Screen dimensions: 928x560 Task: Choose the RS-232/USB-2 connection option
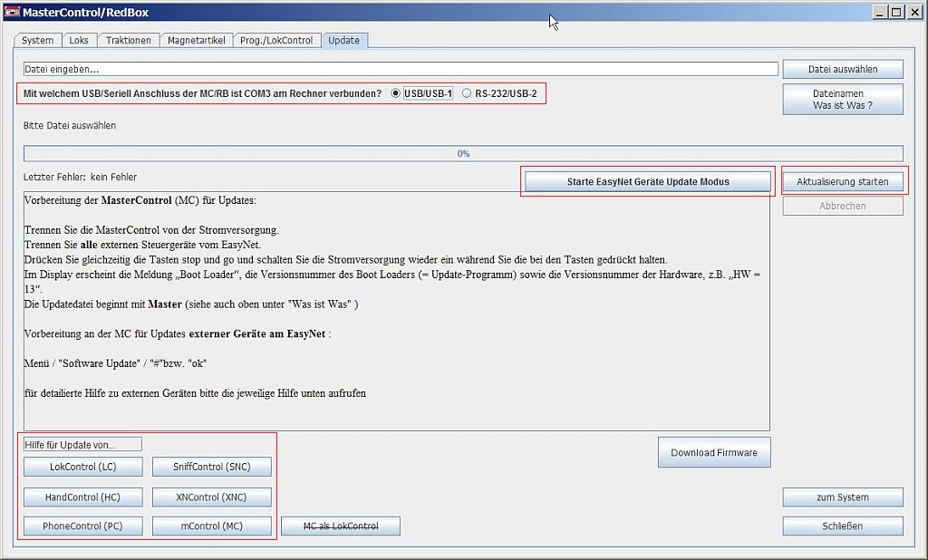(467, 93)
